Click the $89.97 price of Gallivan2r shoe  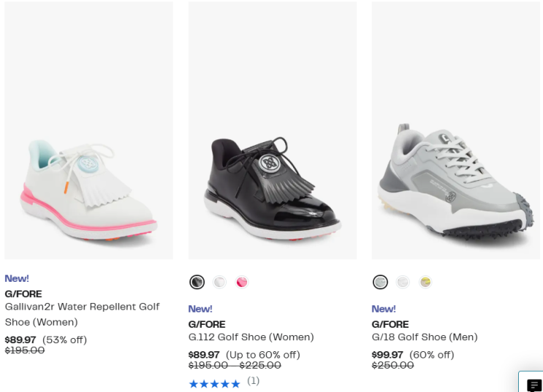[20, 339]
